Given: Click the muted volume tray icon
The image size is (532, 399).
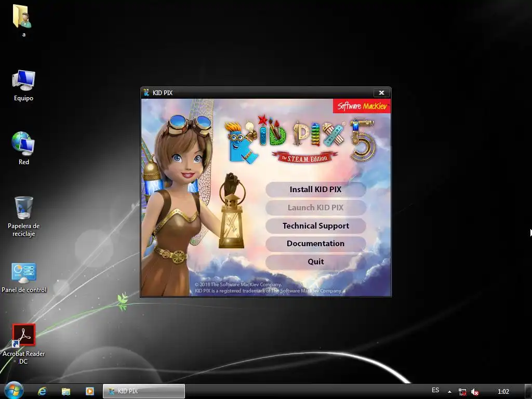Looking at the screenshot, I should coord(475,392).
